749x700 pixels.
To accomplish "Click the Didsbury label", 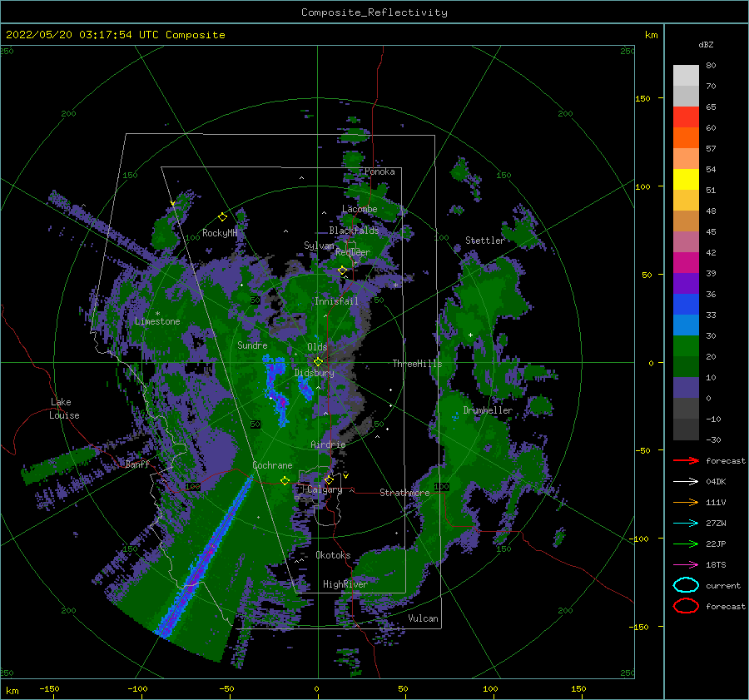I will (314, 373).
